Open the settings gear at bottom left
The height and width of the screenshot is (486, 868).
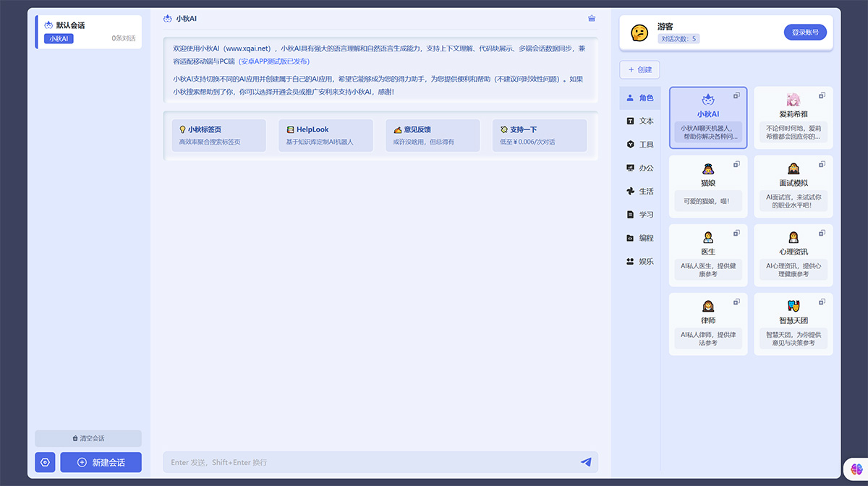tap(45, 462)
